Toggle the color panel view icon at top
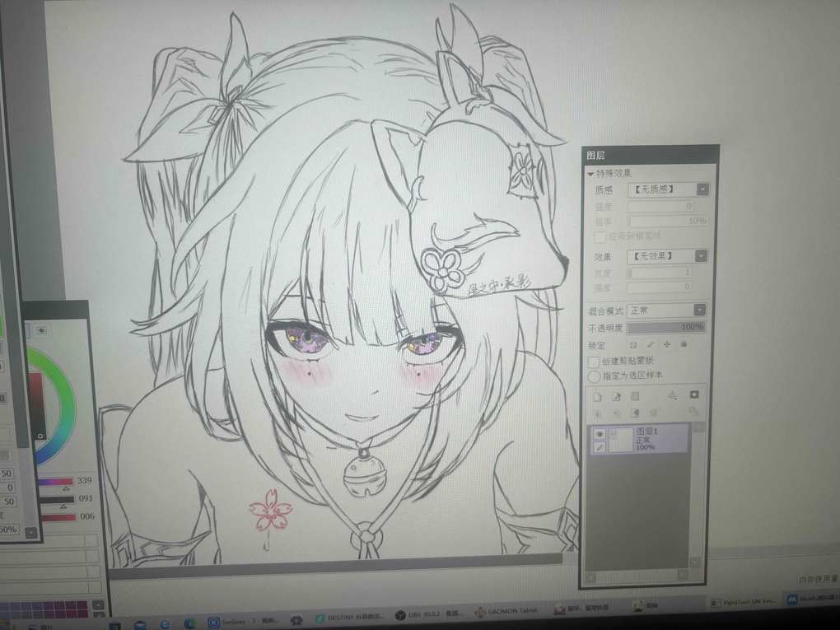The width and height of the screenshot is (840, 630). click(x=42, y=330)
